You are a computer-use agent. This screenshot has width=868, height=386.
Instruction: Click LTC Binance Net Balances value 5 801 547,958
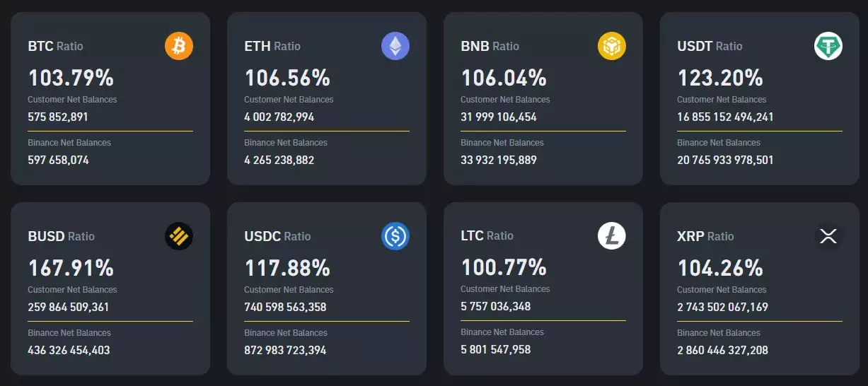tap(496, 349)
